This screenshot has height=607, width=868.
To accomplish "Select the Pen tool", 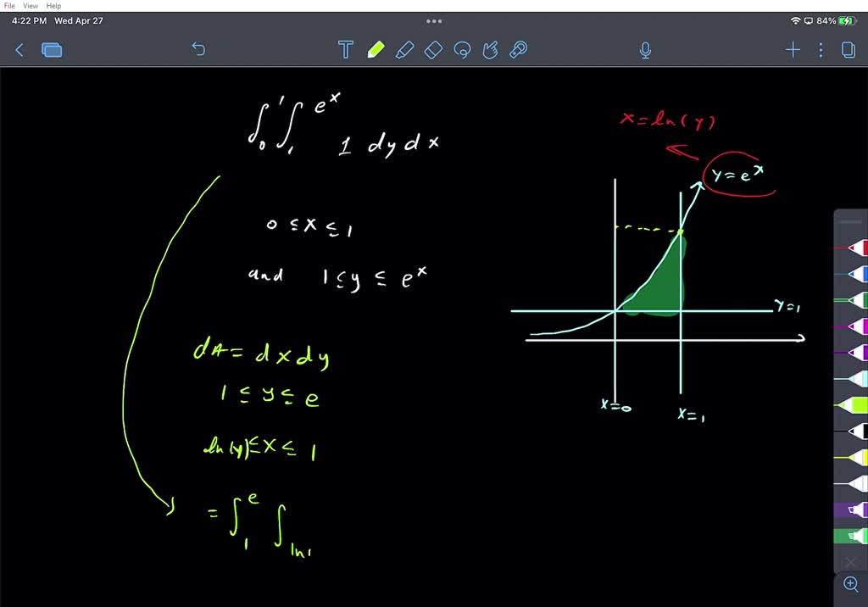I will [x=376, y=49].
